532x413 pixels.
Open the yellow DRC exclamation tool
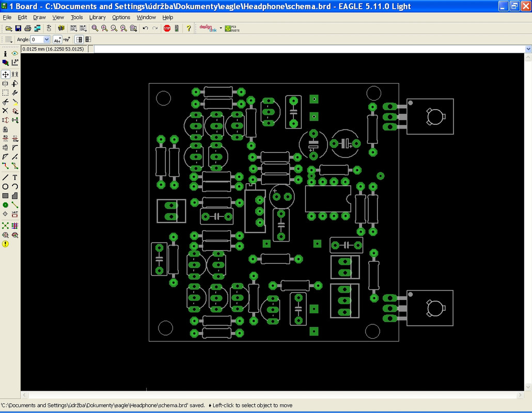tap(6, 244)
